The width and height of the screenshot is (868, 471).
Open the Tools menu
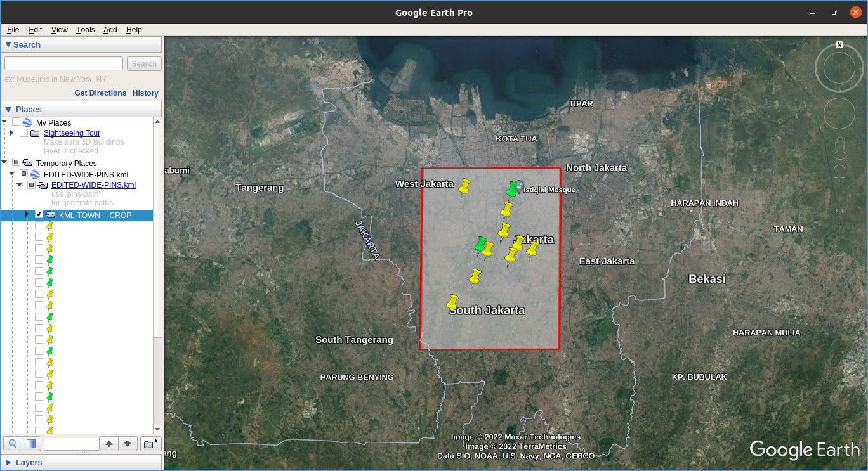[85, 30]
